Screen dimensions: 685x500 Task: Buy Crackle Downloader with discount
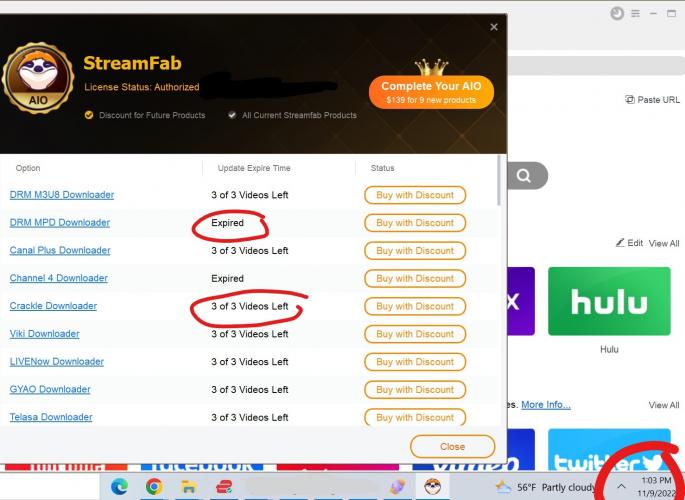[x=415, y=306]
